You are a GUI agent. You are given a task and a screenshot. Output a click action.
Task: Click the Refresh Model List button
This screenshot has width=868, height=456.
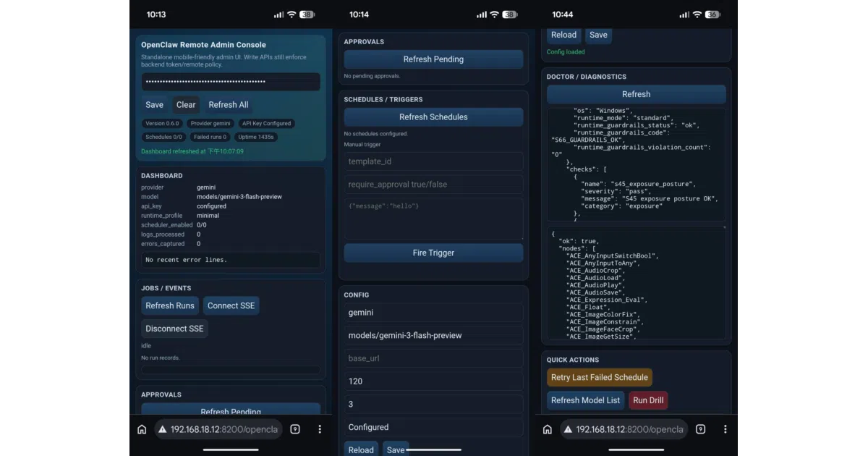pyautogui.click(x=585, y=400)
